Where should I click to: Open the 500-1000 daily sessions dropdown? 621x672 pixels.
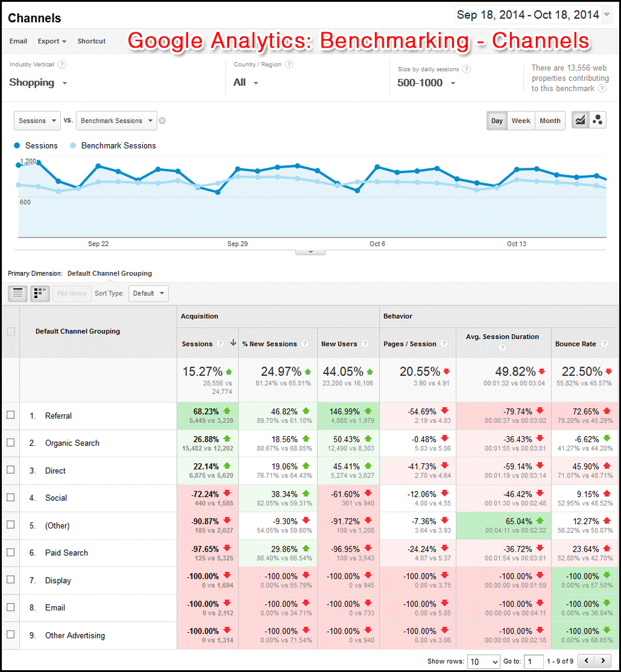[426, 83]
